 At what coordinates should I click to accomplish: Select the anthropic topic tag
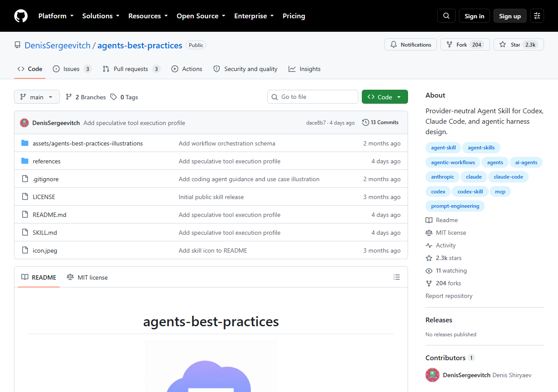442,177
